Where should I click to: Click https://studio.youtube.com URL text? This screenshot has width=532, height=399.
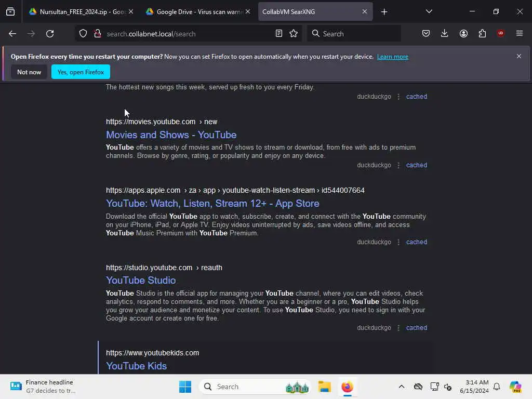(149, 268)
